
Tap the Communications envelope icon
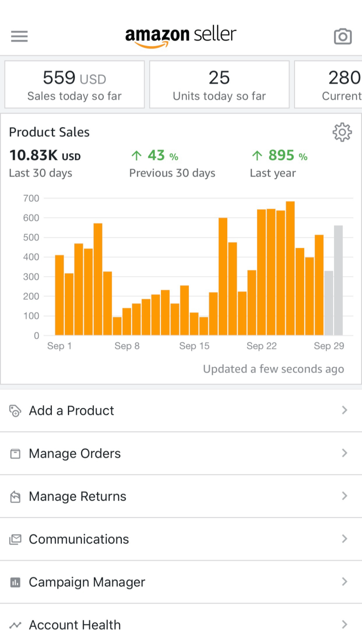point(15,539)
